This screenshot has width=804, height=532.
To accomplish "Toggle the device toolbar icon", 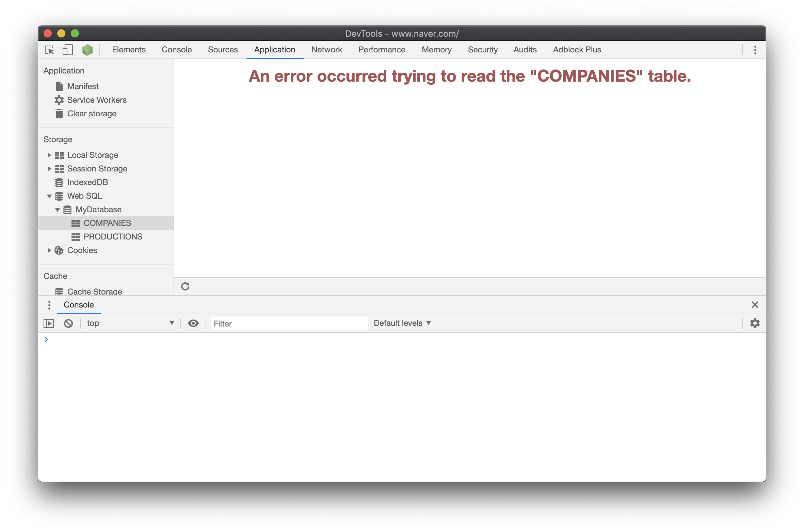I will [x=68, y=50].
